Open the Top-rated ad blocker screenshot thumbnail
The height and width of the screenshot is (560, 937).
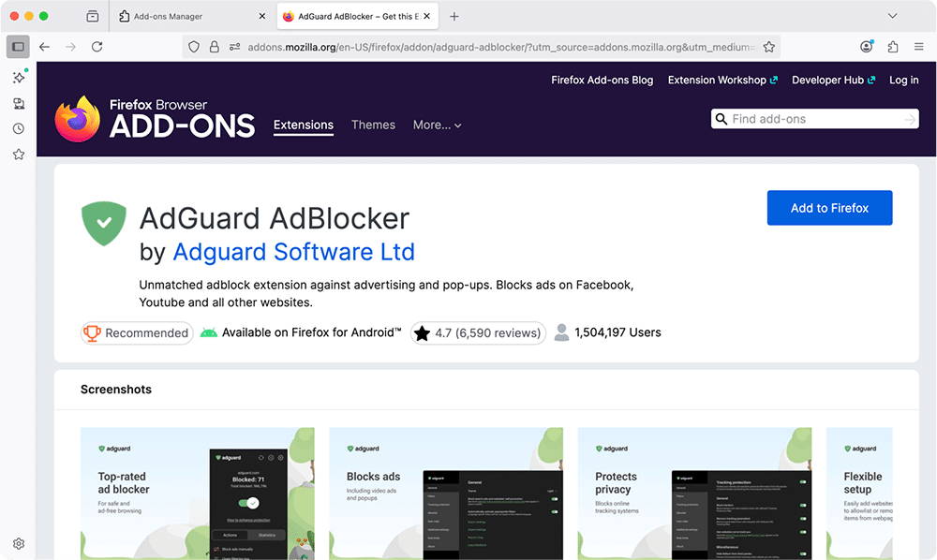click(197, 494)
